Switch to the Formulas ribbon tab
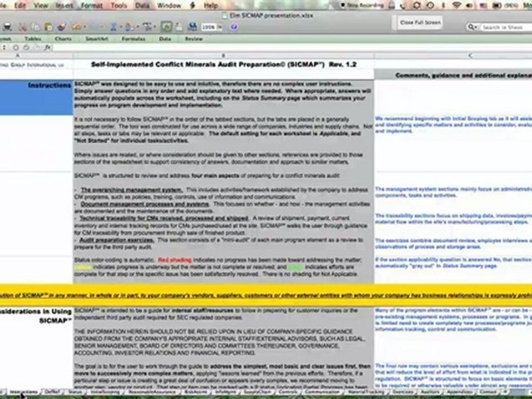 pyautogui.click(x=134, y=39)
